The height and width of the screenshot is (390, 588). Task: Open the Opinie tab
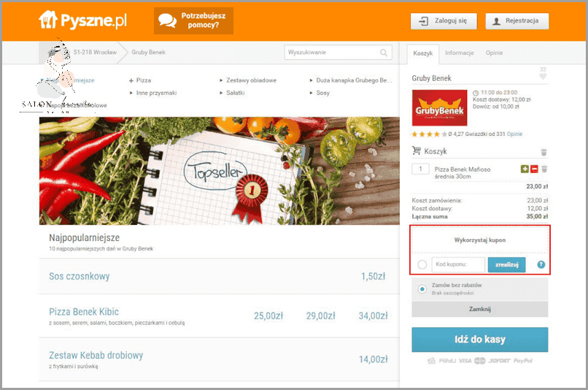pos(494,53)
